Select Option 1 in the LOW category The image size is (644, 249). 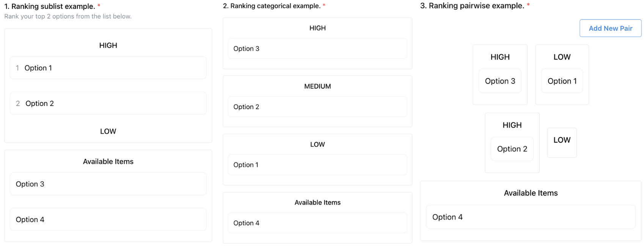pos(317,165)
